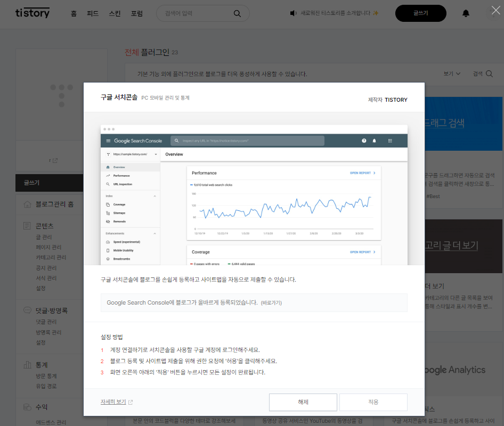Open 서식 관리 in sidebar
The height and width of the screenshot is (426, 504).
click(x=46, y=278)
